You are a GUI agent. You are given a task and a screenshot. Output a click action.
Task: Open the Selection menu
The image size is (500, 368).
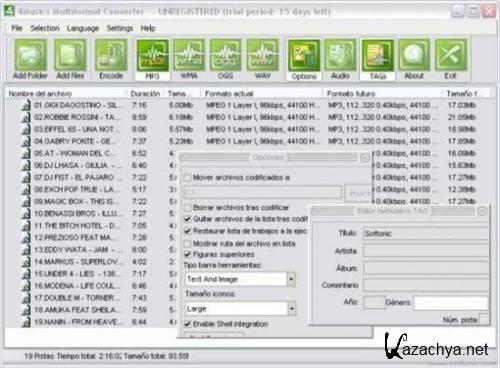45,28
